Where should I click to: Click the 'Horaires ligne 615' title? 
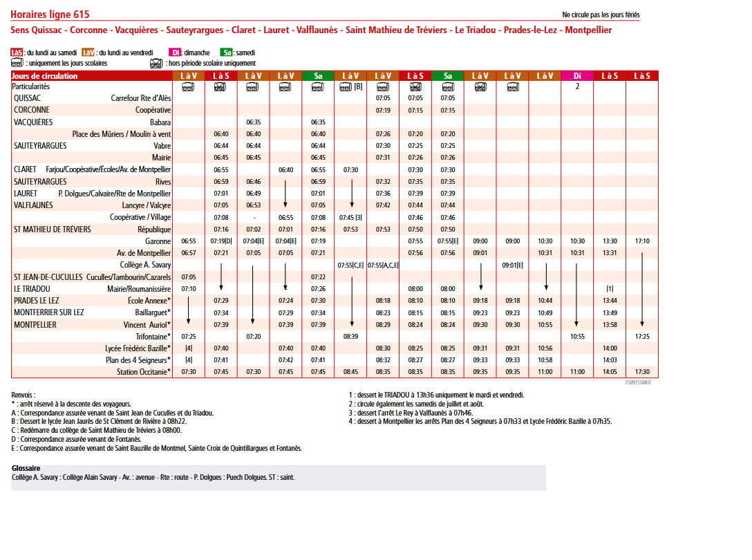click(50, 15)
